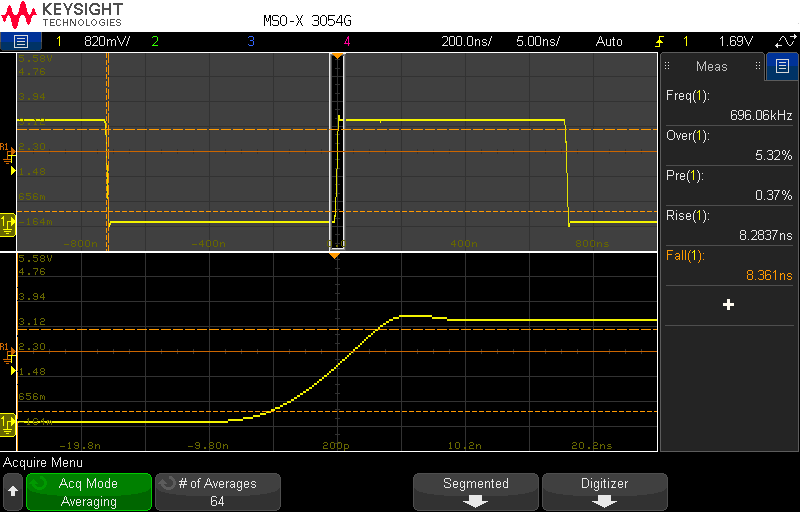Click the Run/Stop acquisition icon in top right corner
The height and width of the screenshot is (512, 800).
coord(785,41)
